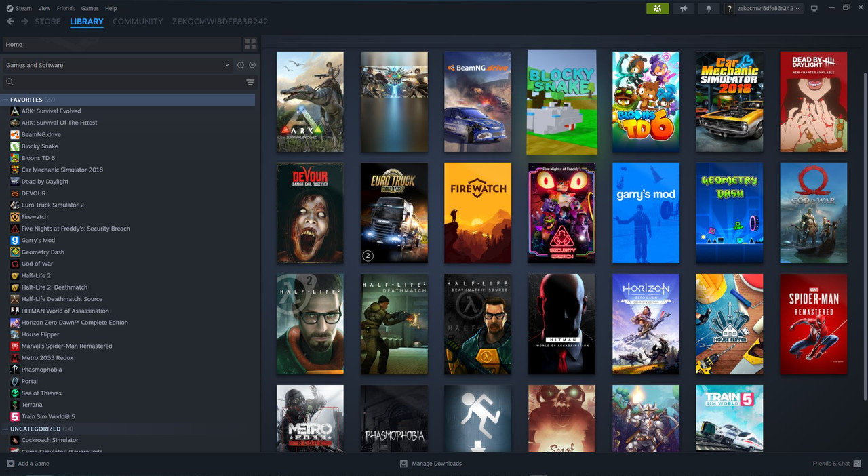Open Friends & Chat

coord(831,464)
